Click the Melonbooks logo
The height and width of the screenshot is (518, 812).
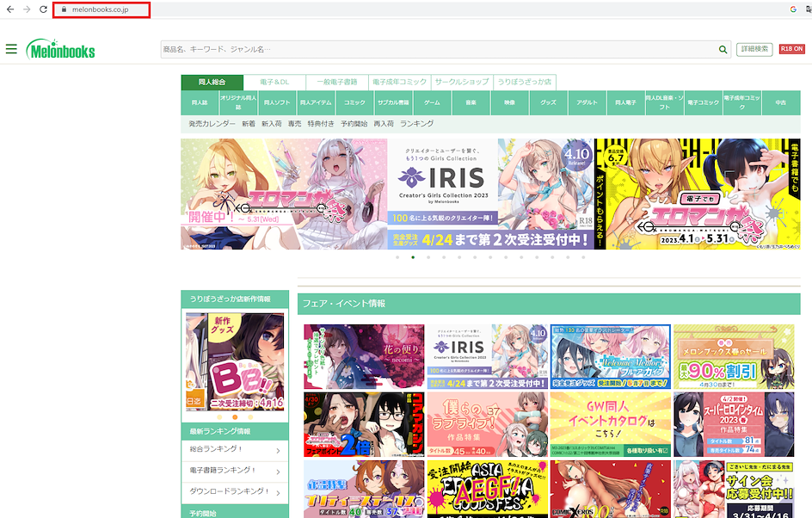(61, 50)
